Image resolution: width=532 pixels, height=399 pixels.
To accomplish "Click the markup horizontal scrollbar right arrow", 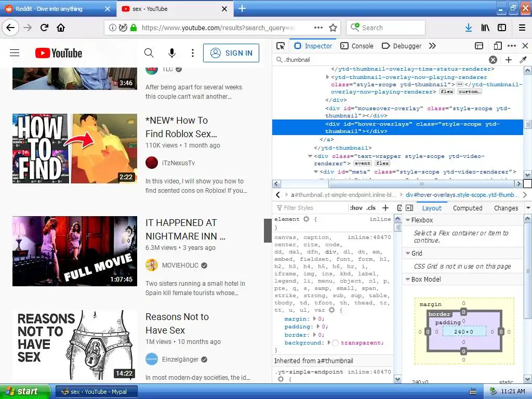I will pos(518,184).
